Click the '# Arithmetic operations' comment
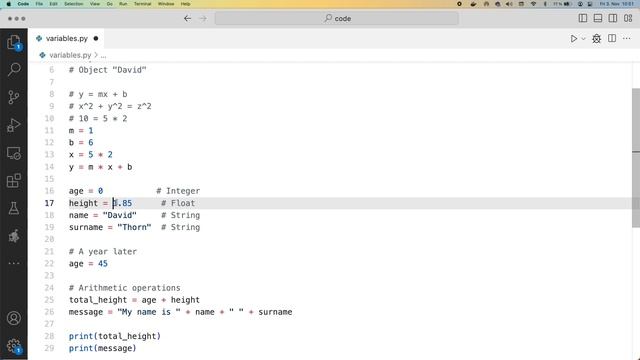 (124, 288)
